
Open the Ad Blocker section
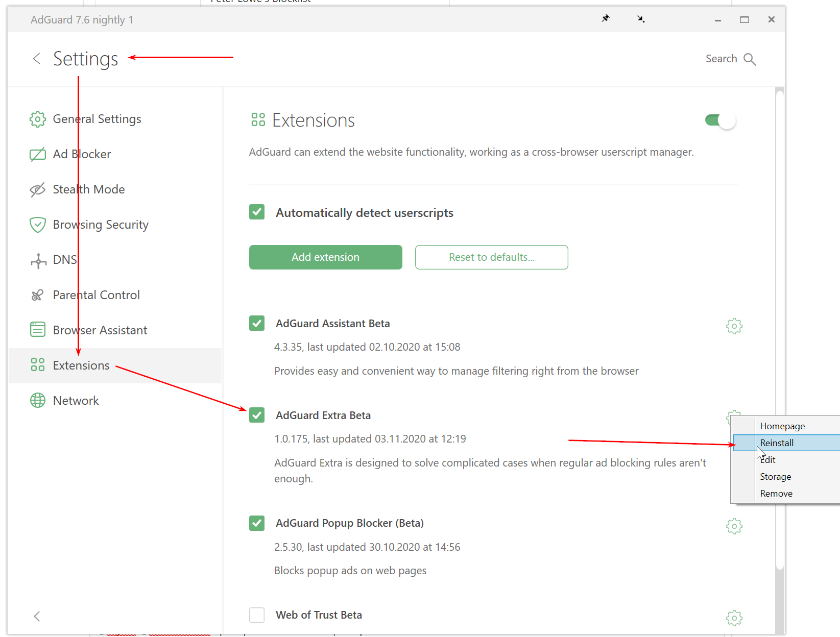(115, 154)
